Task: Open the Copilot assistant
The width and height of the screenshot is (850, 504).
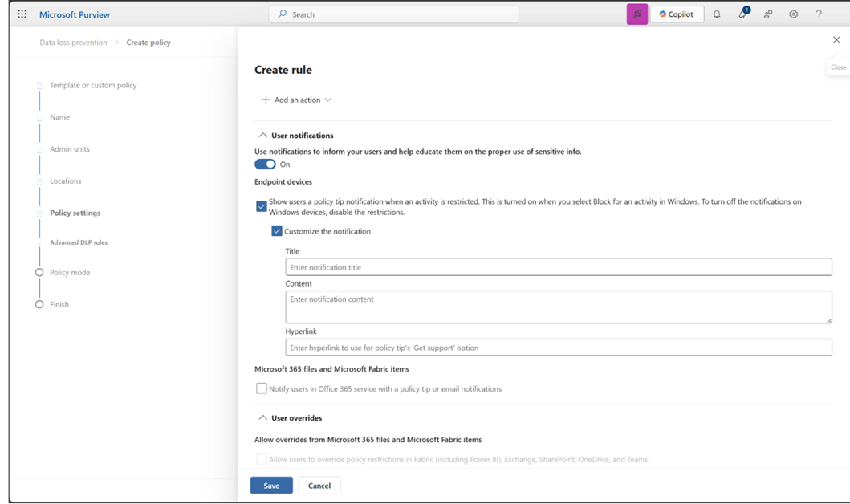Action: pos(677,14)
